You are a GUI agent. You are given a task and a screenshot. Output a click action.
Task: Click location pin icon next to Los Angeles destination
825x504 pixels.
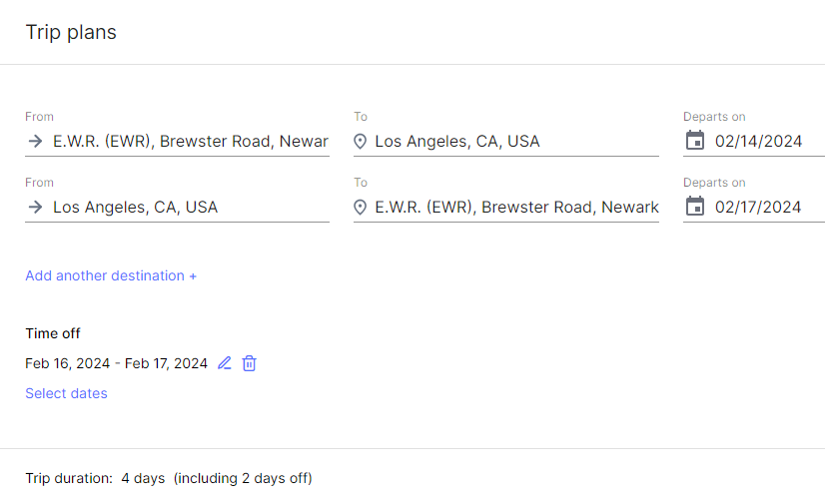click(360, 142)
